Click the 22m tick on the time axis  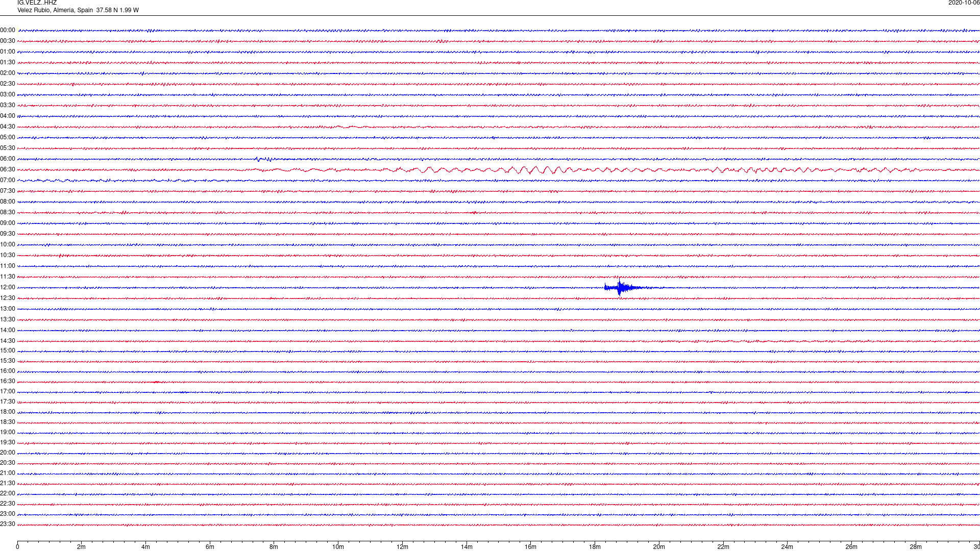click(x=723, y=547)
